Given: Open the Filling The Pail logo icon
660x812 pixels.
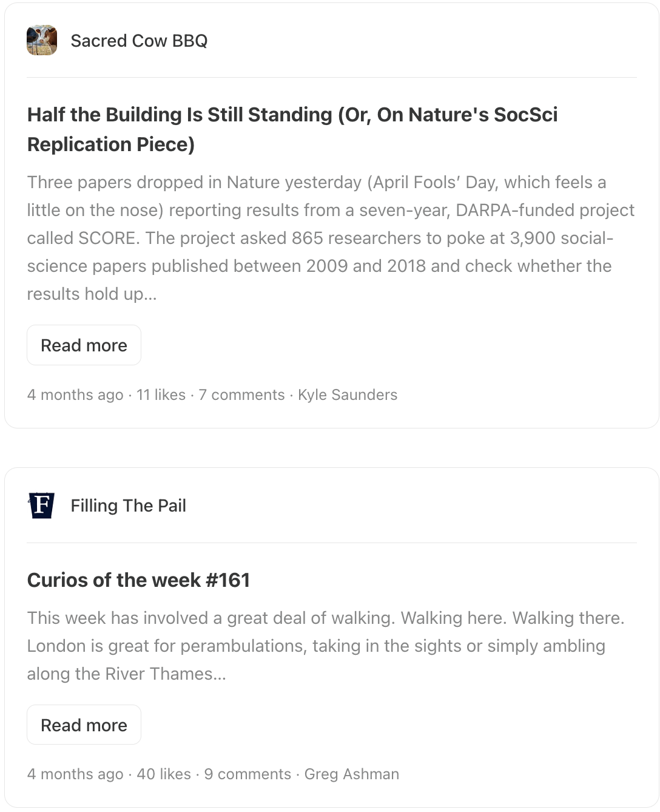Looking at the screenshot, I should pyautogui.click(x=42, y=506).
